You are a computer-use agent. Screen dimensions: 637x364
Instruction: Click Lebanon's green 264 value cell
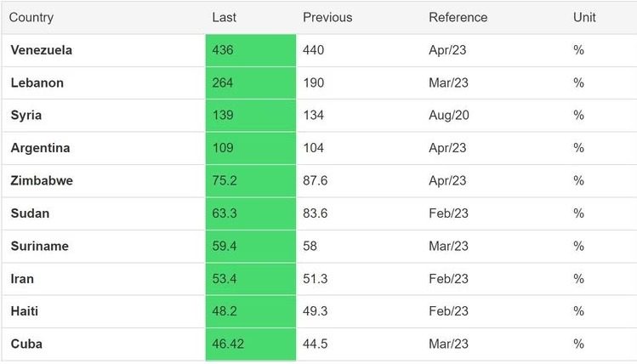pyautogui.click(x=250, y=83)
